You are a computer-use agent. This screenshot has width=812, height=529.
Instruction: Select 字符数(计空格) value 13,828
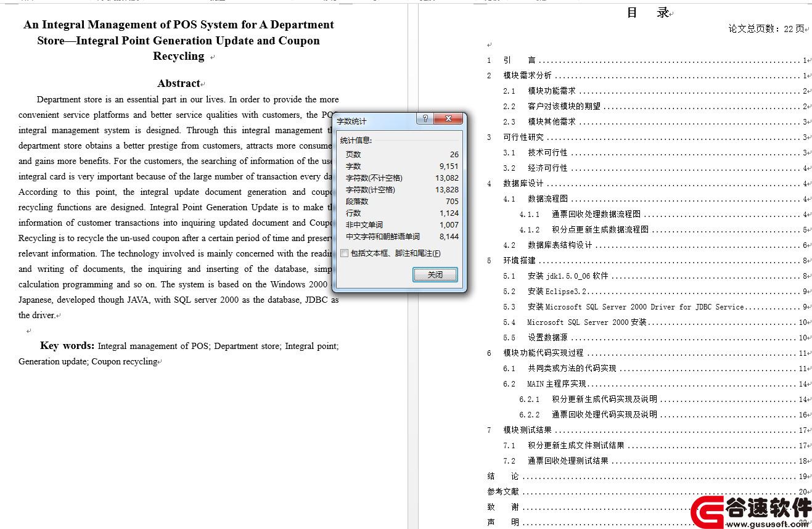(x=447, y=190)
